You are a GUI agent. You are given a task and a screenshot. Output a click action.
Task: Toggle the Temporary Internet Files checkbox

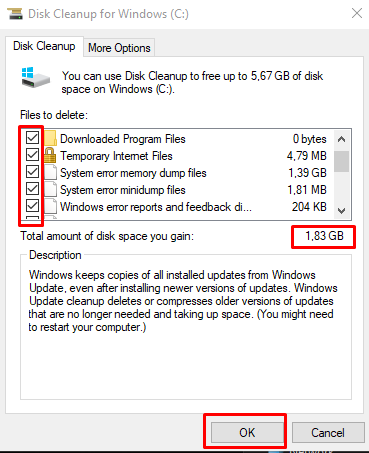pos(33,155)
